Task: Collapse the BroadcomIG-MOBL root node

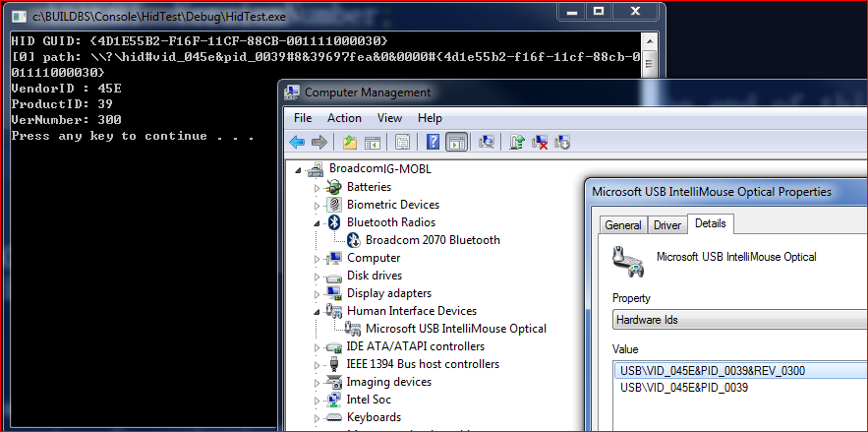Action: [299, 170]
